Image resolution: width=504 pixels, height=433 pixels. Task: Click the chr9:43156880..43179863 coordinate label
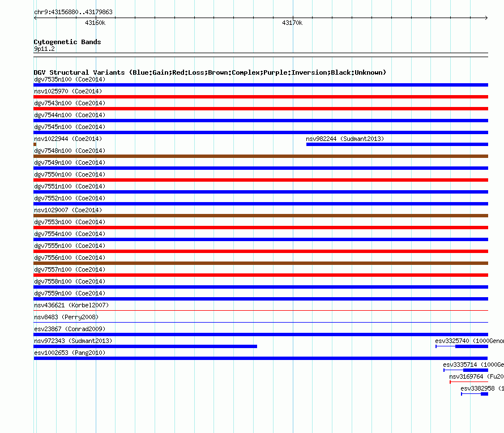pos(73,12)
